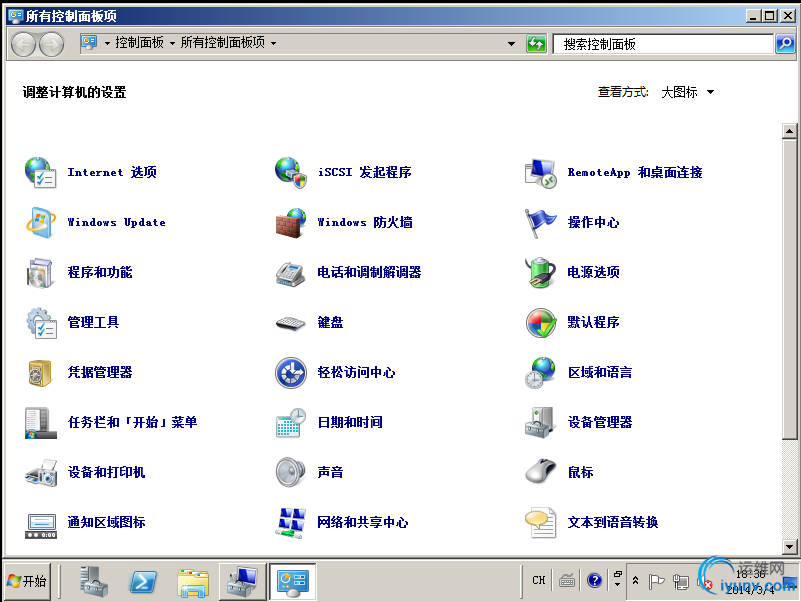The height and width of the screenshot is (602, 801).
Task: Open the 设备管理器 icon
Action: [541, 423]
